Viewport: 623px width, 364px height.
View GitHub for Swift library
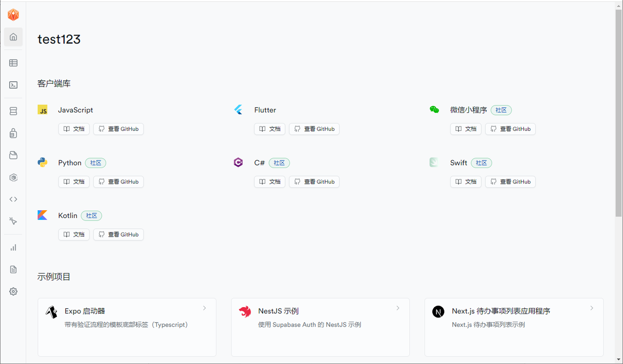pos(510,182)
